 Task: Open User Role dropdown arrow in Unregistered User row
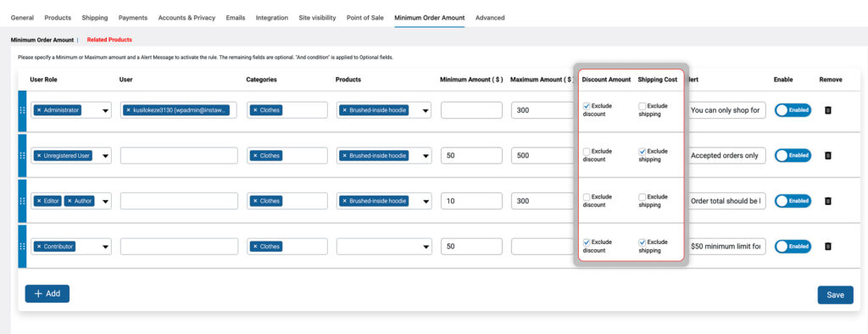(105, 156)
